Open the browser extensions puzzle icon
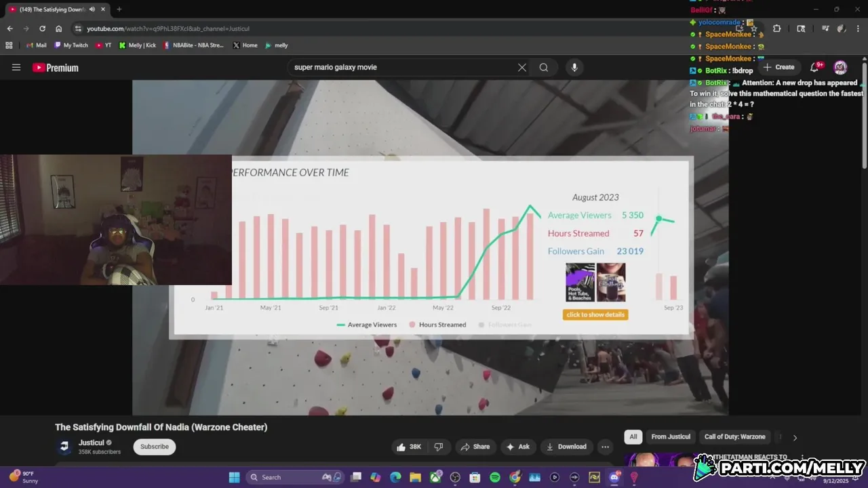This screenshot has width=868, height=488. pos(776,28)
